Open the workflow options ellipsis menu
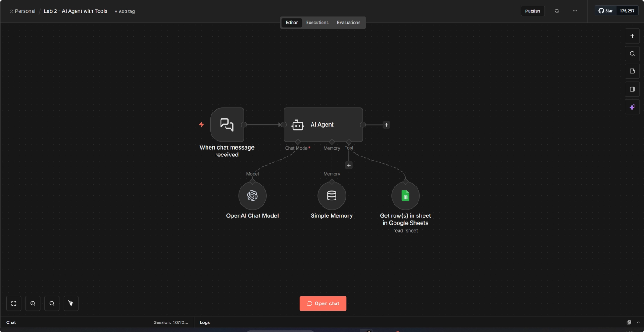 (x=575, y=11)
